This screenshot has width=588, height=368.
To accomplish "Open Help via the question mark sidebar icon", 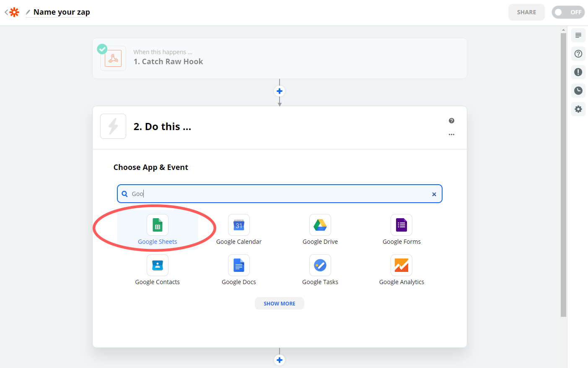I will (x=578, y=54).
